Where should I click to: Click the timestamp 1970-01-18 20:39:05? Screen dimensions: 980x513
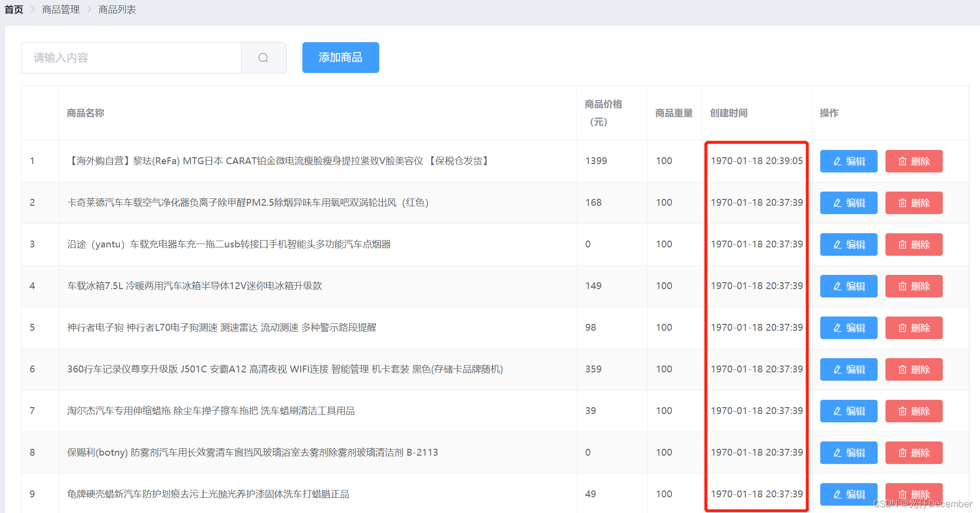(x=757, y=161)
